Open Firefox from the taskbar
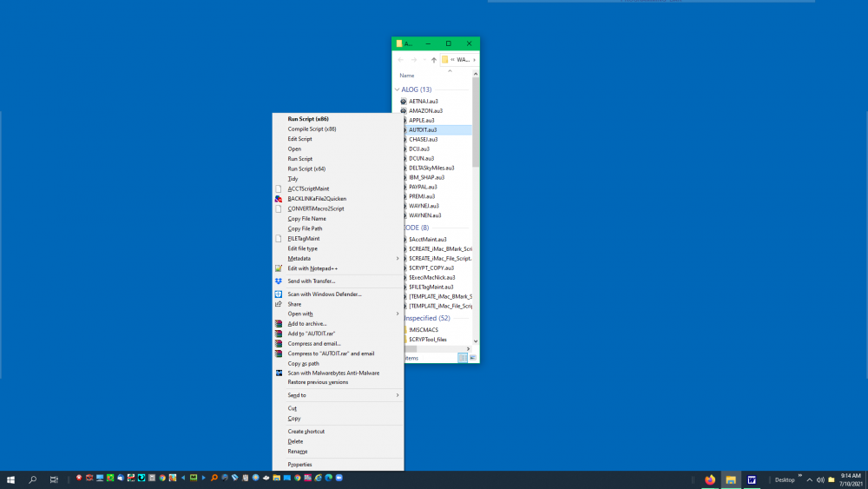 point(710,479)
